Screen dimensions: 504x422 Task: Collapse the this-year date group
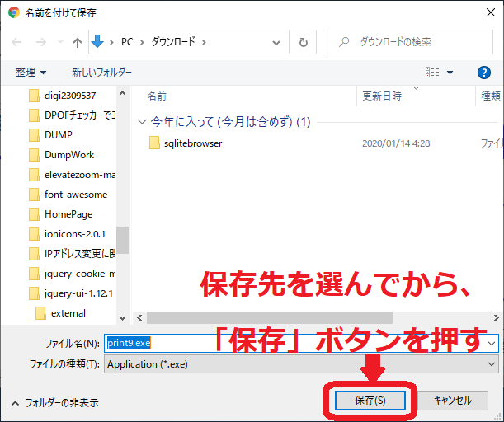tap(142, 122)
